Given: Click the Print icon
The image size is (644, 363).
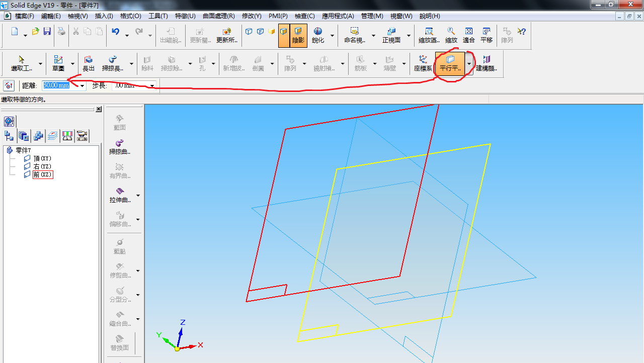Looking at the screenshot, I should tap(61, 32).
